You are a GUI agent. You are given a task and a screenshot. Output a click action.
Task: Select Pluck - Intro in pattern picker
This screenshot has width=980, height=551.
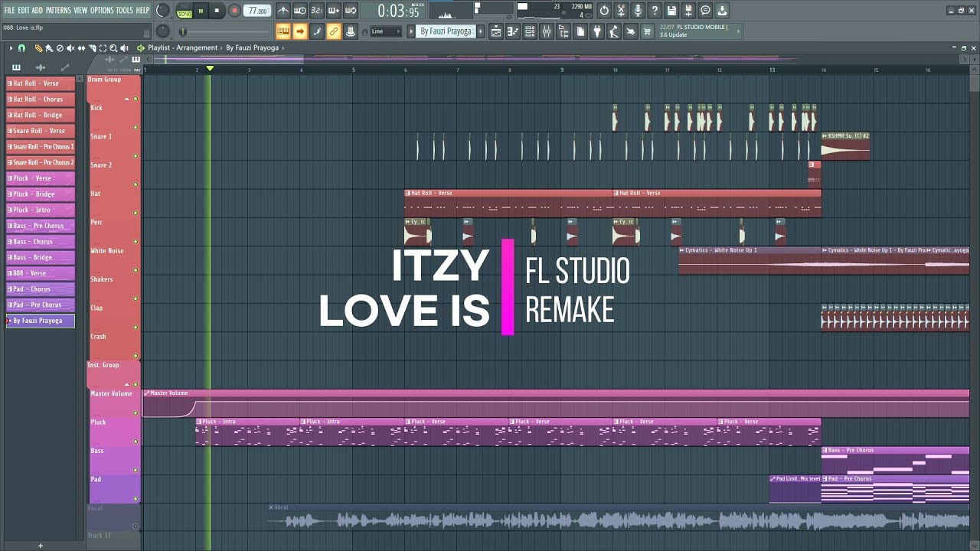pyautogui.click(x=41, y=210)
